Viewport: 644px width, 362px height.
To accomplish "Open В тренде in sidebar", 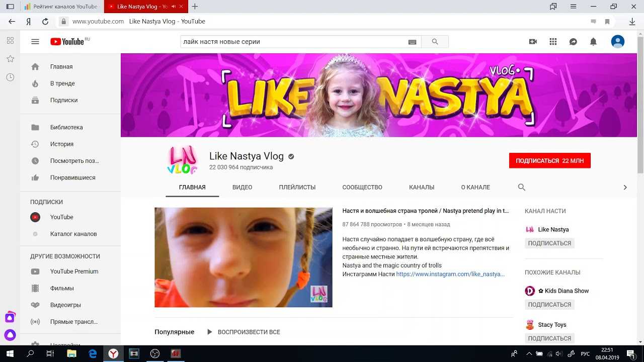I will [x=62, y=83].
